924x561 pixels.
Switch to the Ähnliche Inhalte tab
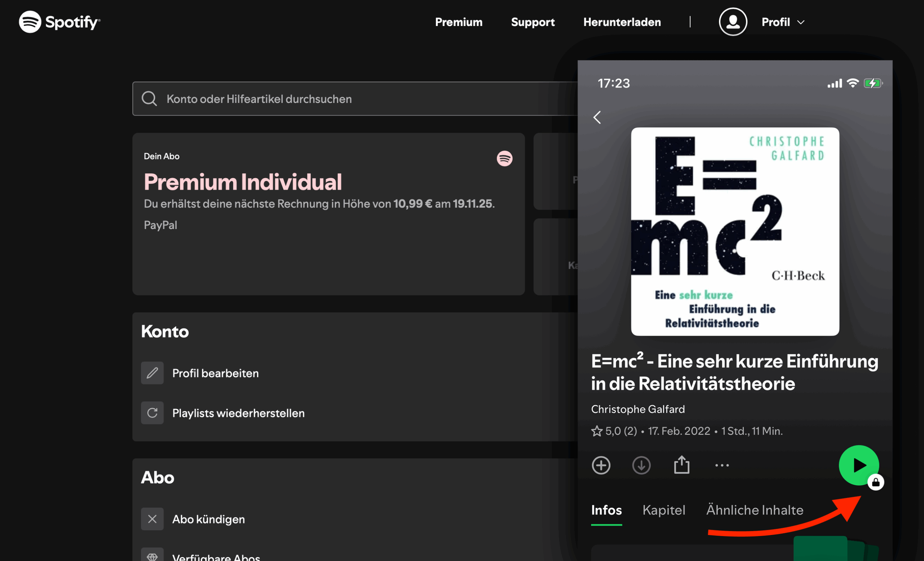point(755,510)
